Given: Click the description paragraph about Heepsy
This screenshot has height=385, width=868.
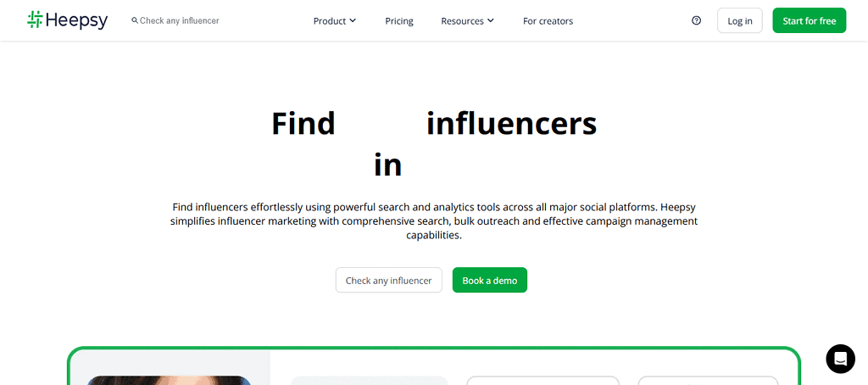Looking at the screenshot, I should (x=434, y=220).
